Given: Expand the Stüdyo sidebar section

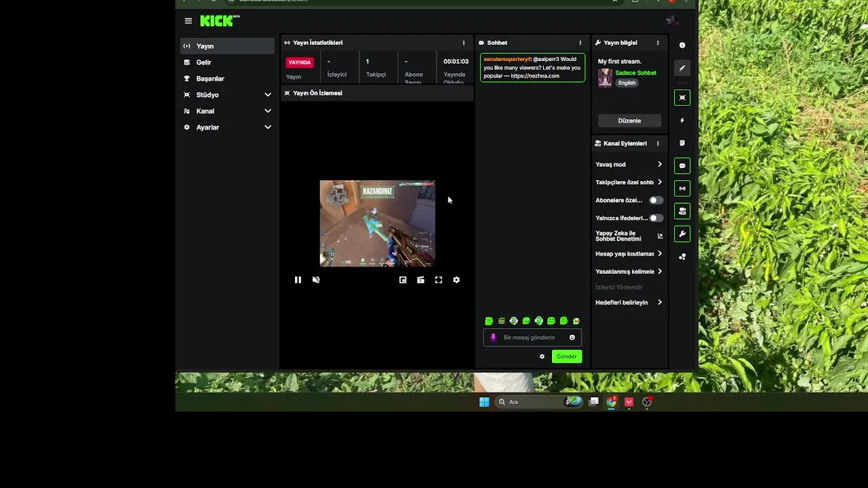Looking at the screenshot, I should tap(227, 95).
